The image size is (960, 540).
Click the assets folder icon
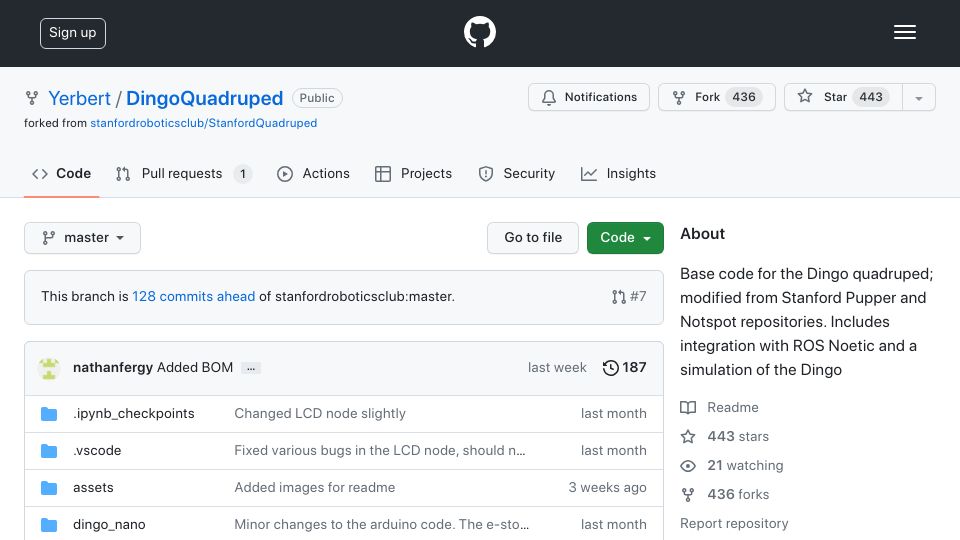tap(49, 488)
